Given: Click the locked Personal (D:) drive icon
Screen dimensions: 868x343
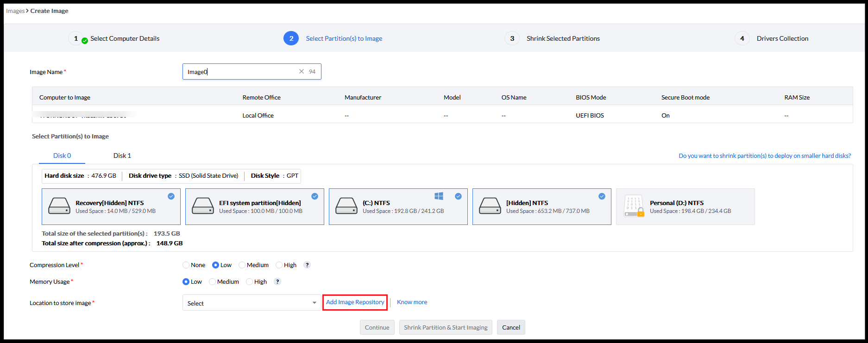Looking at the screenshot, I should tap(634, 206).
